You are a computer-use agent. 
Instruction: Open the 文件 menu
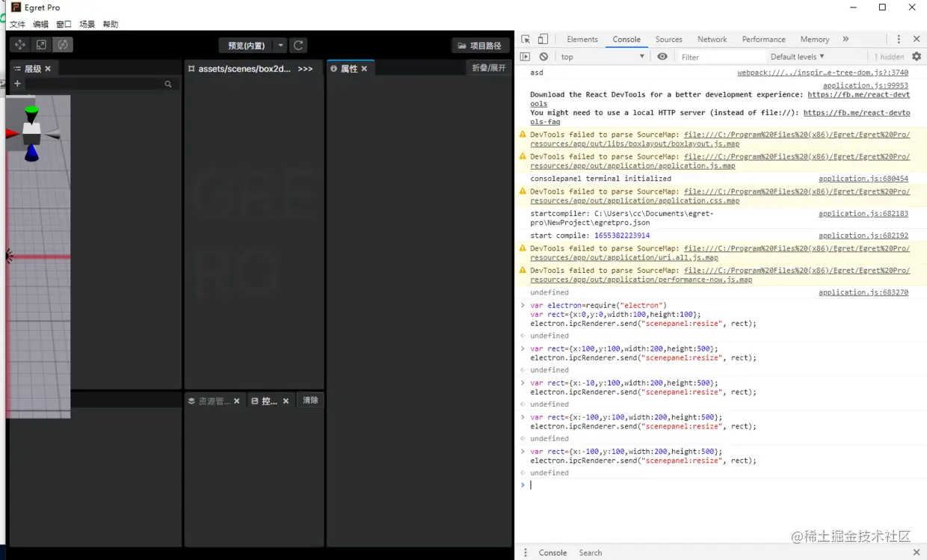click(16, 25)
